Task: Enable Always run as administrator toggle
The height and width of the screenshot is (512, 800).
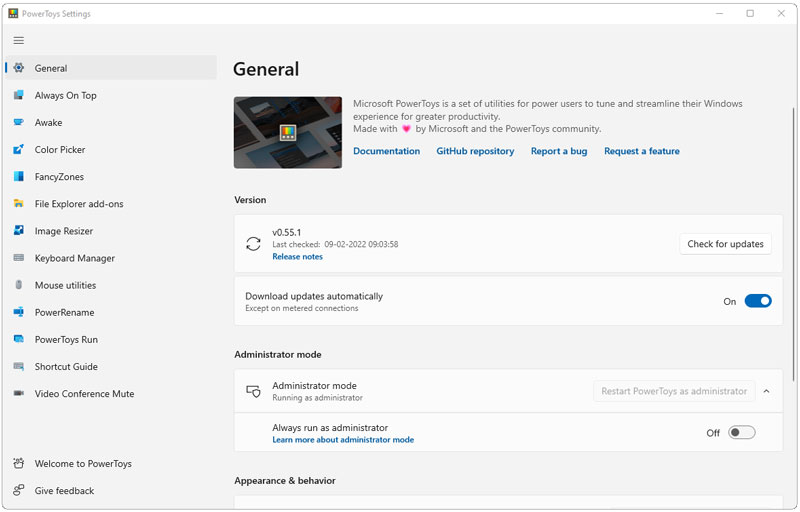Action: click(741, 432)
